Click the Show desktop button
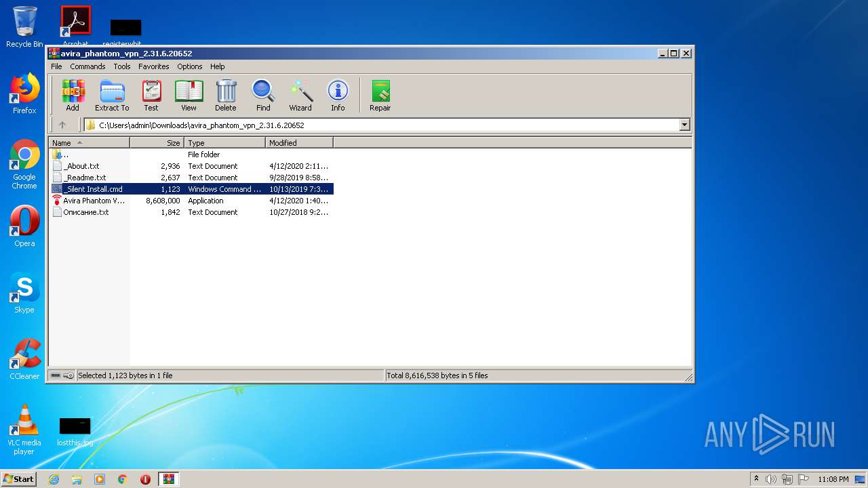The height and width of the screenshot is (488, 868). pos(861,479)
